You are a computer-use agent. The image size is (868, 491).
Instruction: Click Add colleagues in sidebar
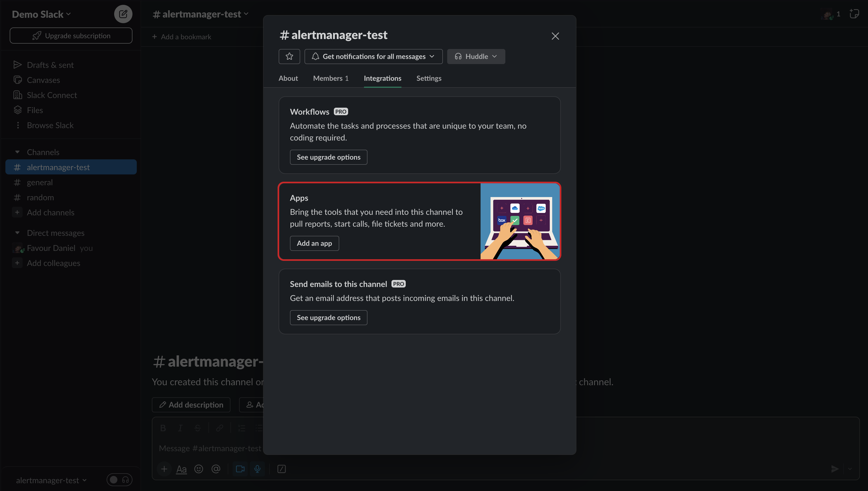click(71, 263)
